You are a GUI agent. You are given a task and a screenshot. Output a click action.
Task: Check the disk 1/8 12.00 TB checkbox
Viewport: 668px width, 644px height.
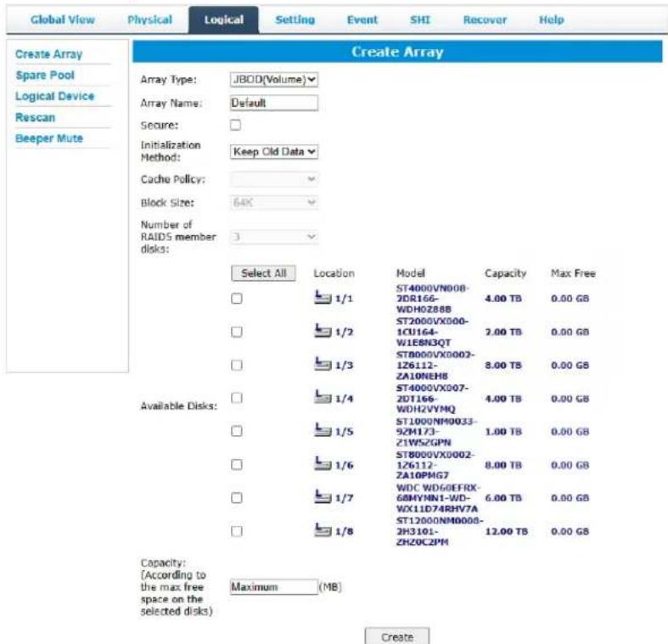pyautogui.click(x=237, y=530)
